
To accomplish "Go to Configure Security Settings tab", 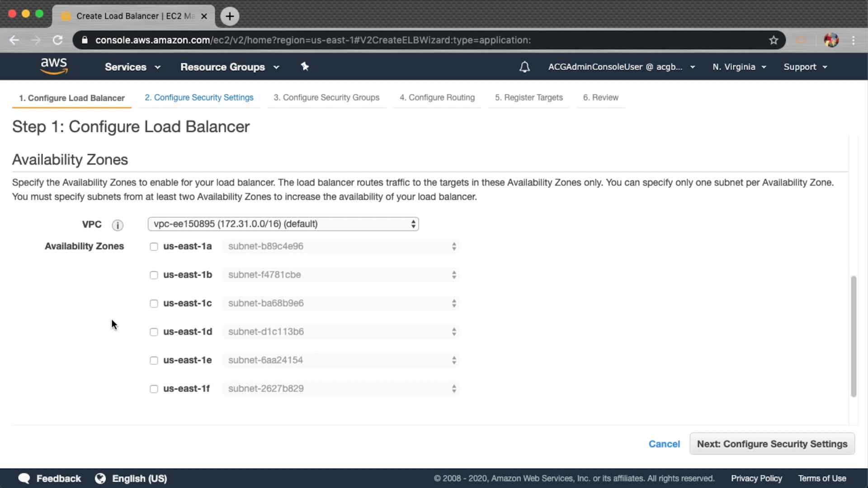I will coord(199,98).
